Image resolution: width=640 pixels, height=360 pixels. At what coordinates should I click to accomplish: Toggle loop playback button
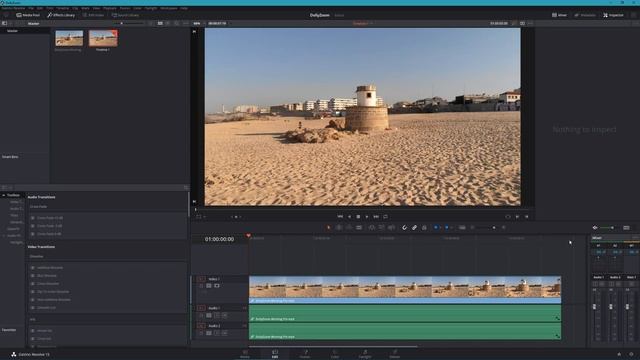(x=385, y=217)
